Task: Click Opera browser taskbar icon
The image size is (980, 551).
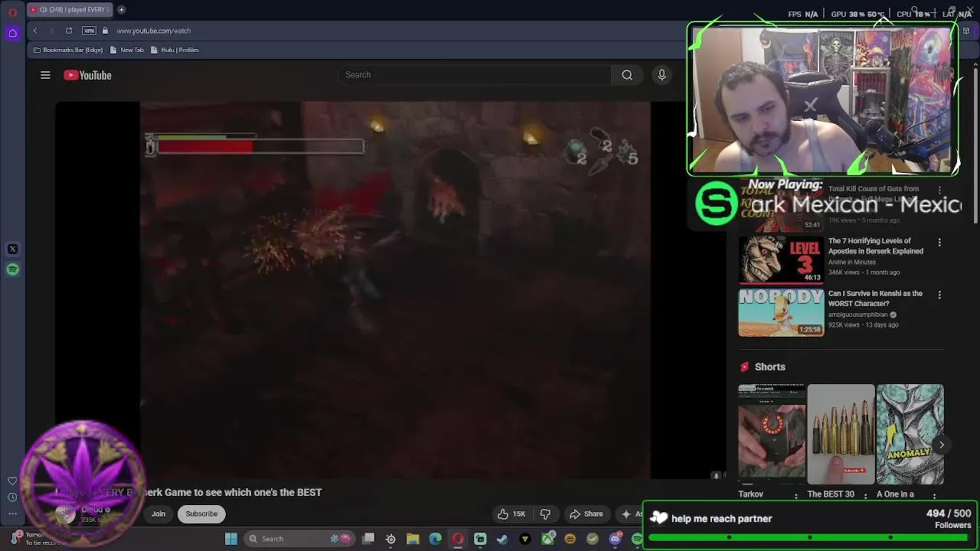Action: [458, 539]
